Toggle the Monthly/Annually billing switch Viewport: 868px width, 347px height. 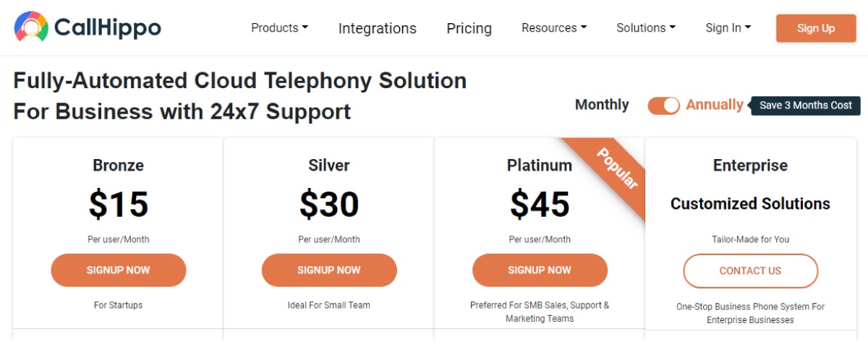tap(663, 106)
